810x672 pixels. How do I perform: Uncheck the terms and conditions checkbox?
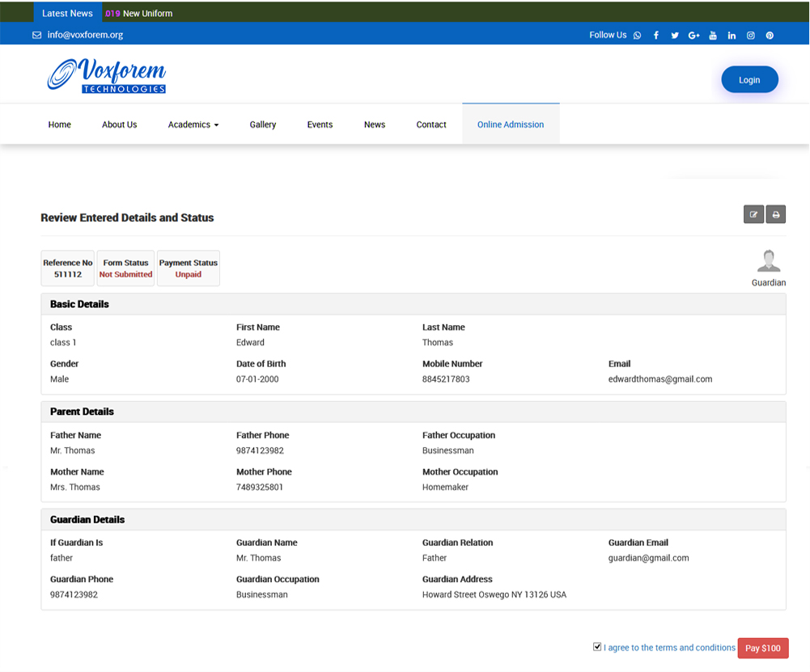coord(597,647)
